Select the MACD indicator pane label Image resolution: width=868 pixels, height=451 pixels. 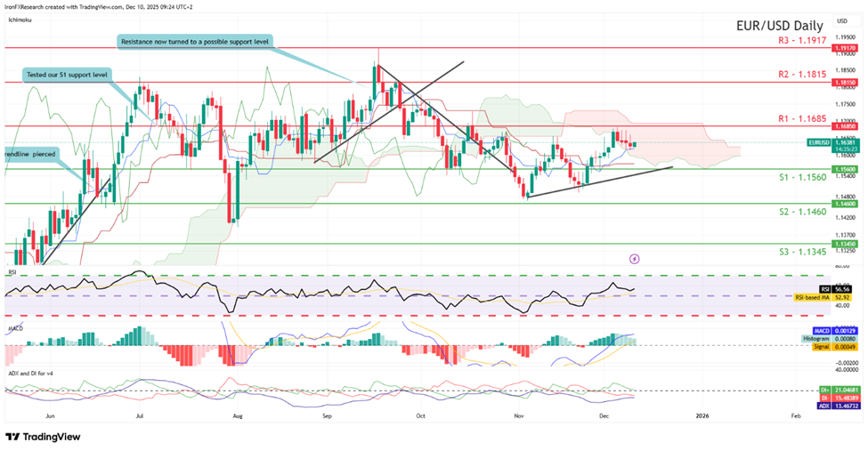point(13,329)
